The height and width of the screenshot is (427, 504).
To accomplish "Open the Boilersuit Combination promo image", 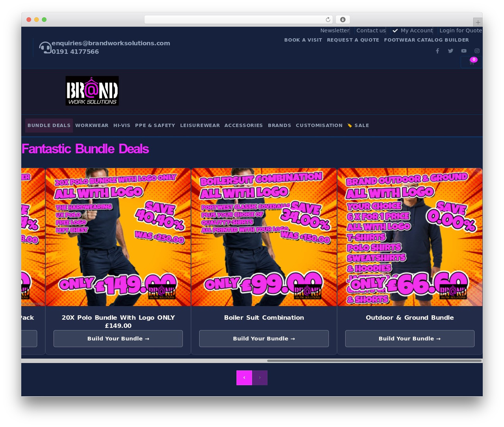I will 264,237.
